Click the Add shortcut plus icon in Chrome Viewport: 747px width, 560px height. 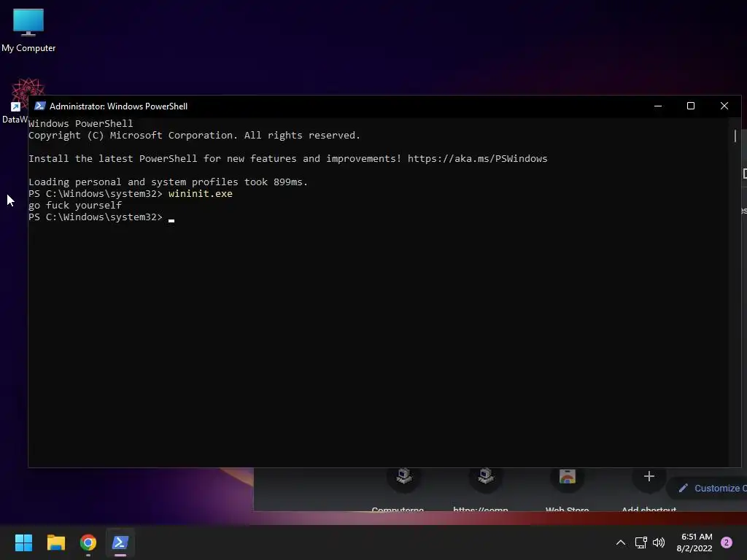coord(649,477)
